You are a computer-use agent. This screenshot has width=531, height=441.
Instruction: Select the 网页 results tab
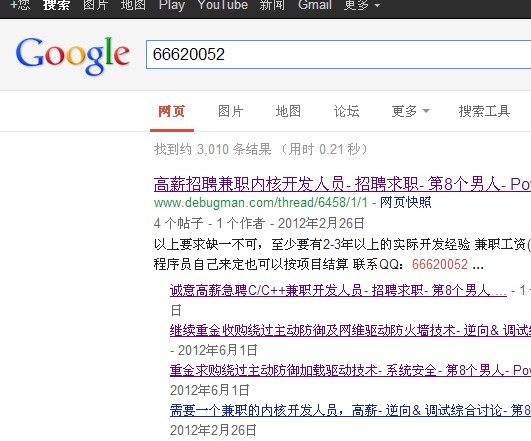tap(172, 111)
